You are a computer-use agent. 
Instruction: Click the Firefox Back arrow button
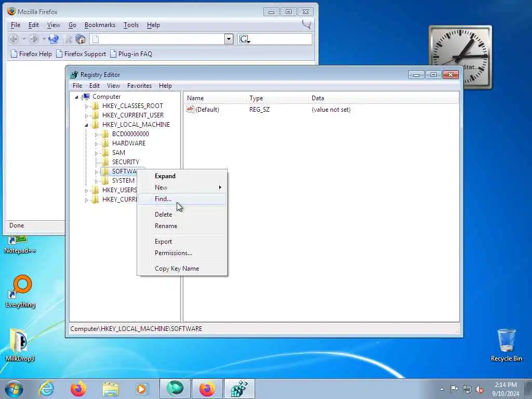pyautogui.click(x=14, y=39)
